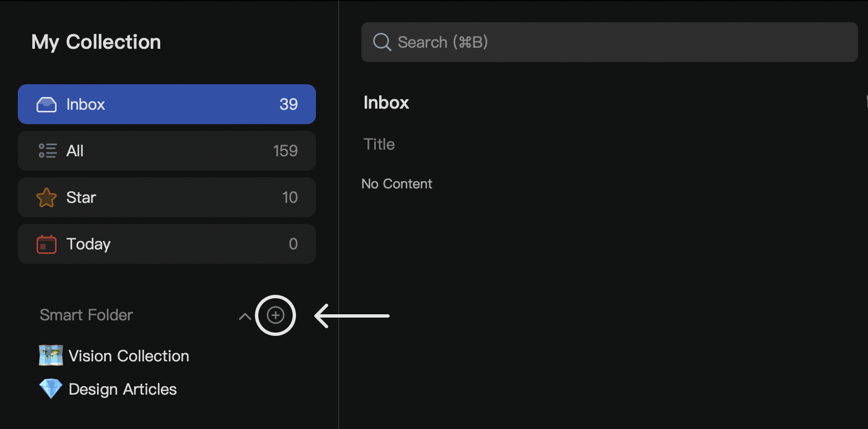Click the magnifier icon in the search bar
The image size is (868, 429).
[x=381, y=42]
